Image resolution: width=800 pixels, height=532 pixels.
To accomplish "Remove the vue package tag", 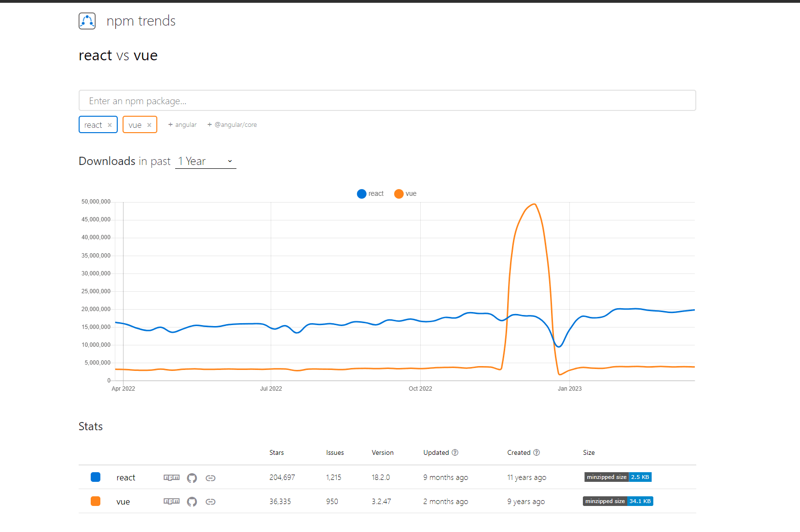I will pyautogui.click(x=150, y=125).
